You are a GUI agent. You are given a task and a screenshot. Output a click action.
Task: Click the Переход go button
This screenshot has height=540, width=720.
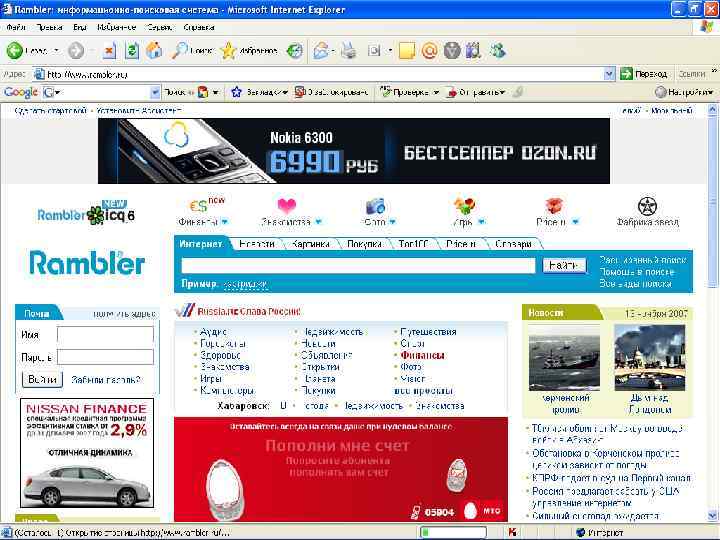(644, 74)
